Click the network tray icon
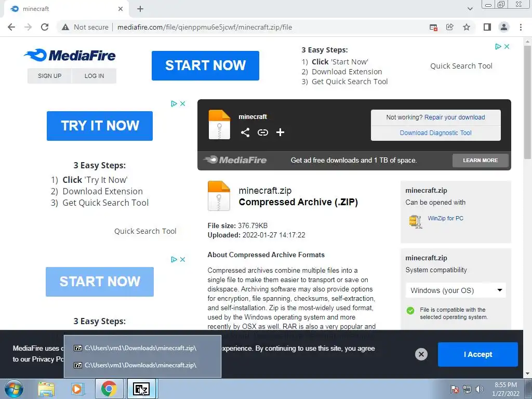 [x=467, y=389]
